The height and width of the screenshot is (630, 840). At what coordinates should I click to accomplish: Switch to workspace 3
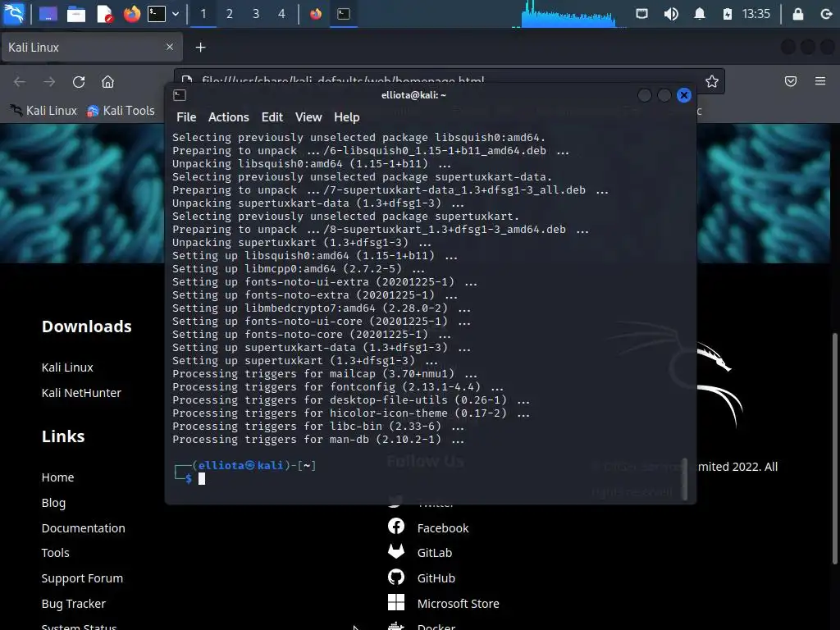pyautogui.click(x=256, y=13)
